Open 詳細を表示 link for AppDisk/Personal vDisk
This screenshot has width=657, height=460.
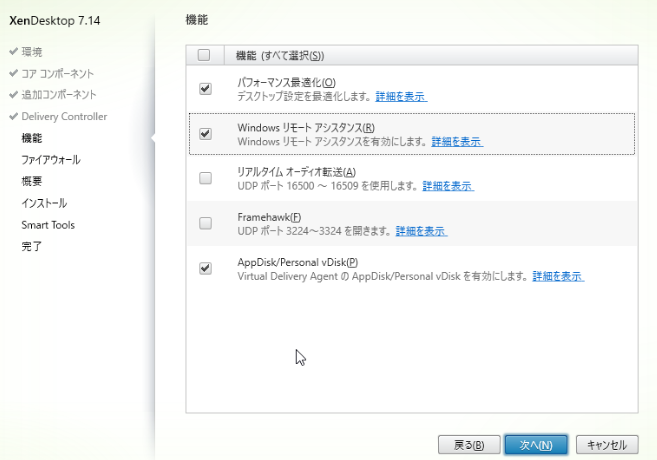pos(558,277)
